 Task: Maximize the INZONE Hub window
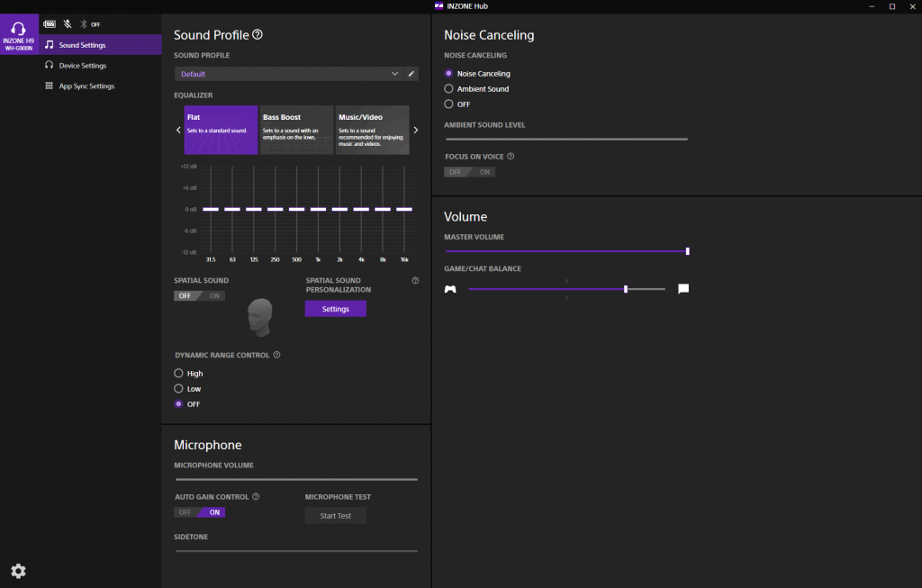coord(892,6)
